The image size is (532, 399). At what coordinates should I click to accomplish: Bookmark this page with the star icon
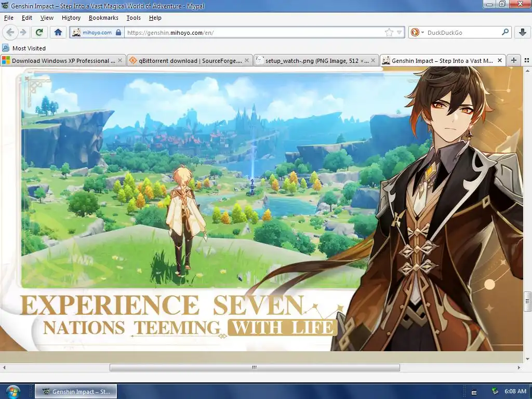point(389,33)
